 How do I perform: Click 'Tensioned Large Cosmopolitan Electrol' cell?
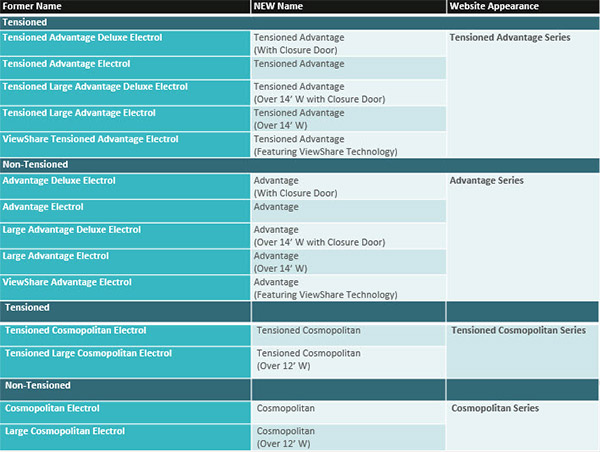[125, 362]
